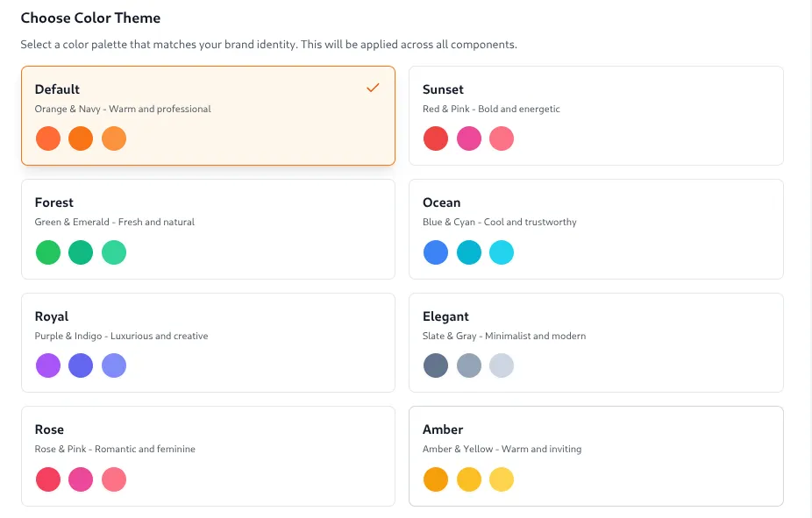Image resolution: width=812 pixels, height=518 pixels.
Task: Click the cyan swatch in Ocean theme
Action: point(501,252)
